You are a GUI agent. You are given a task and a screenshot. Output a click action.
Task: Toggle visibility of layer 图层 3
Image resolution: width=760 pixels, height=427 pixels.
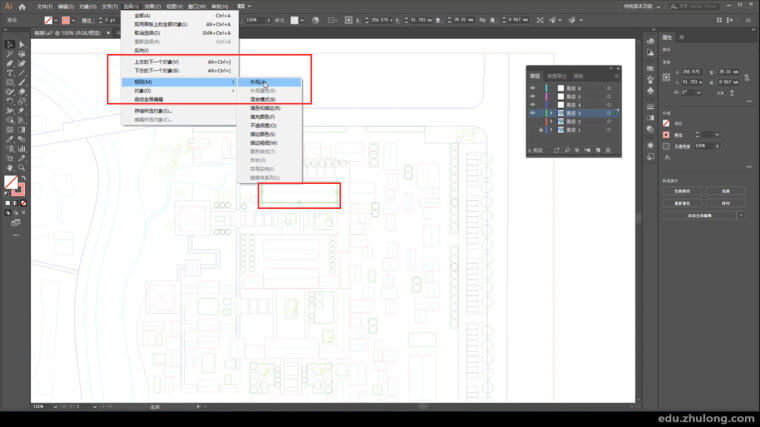[x=532, y=114]
